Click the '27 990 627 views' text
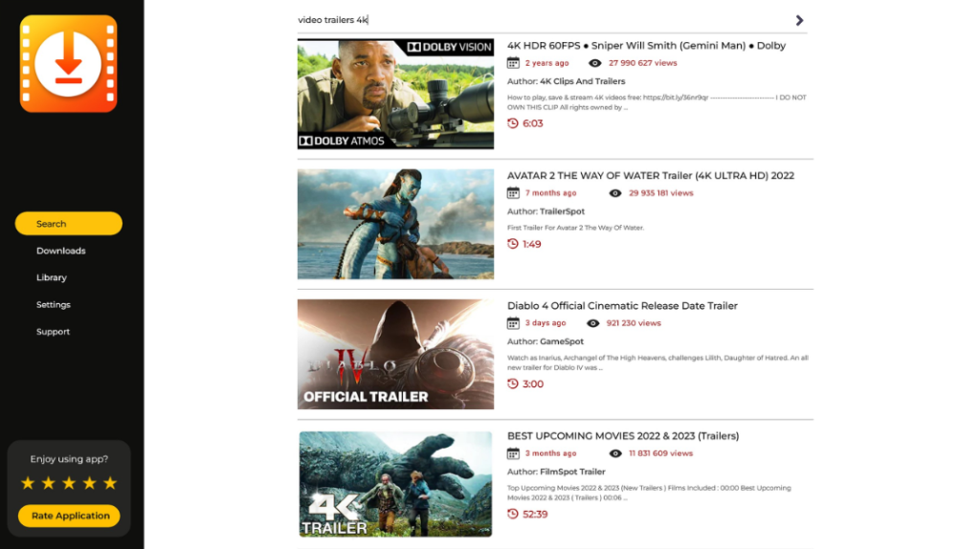980x549 pixels. tap(642, 63)
